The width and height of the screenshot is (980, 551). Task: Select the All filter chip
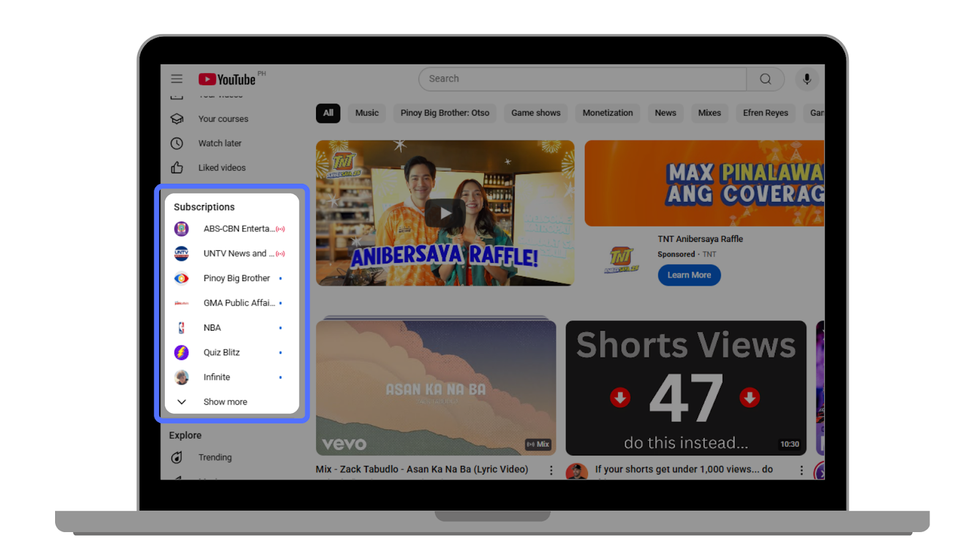[x=328, y=113]
